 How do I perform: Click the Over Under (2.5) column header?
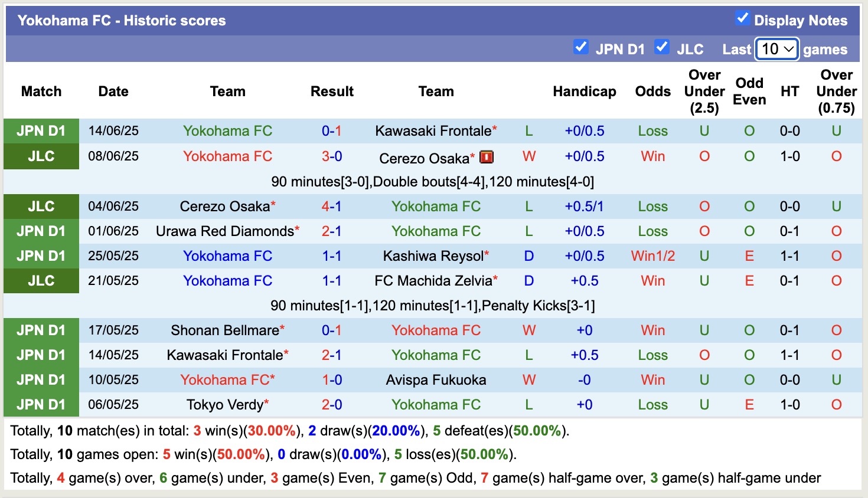(704, 91)
